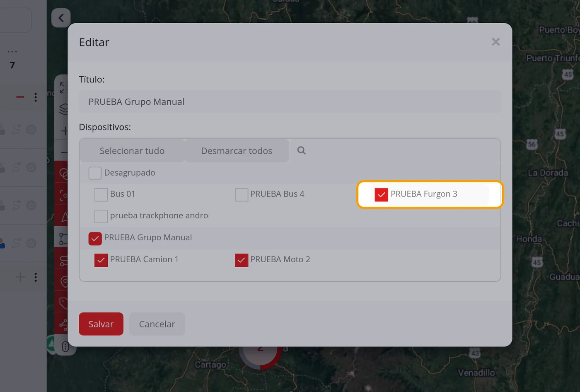This screenshot has width=580, height=392.
Task: Click the search magnifier icon in Dispositivos
Action: [301, 150]
